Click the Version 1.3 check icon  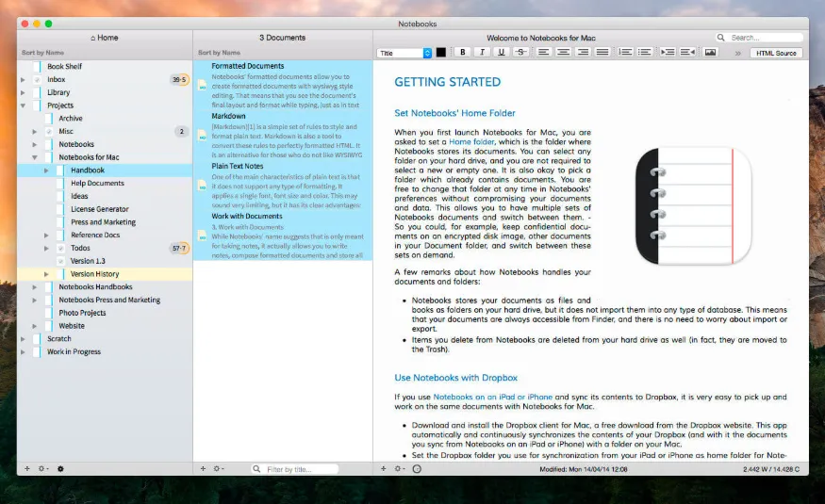60,261
